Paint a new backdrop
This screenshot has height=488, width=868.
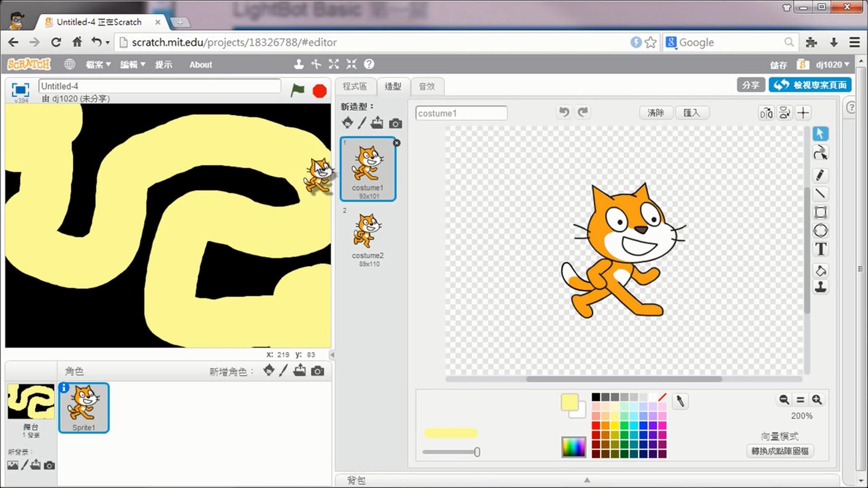pos(25,465)
